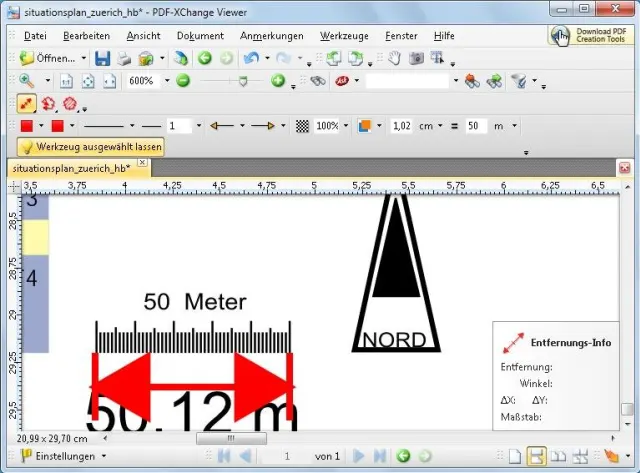This screenshot has height=473, width=640.
Task: Zoom in with the green plus button
Action: 278,80
